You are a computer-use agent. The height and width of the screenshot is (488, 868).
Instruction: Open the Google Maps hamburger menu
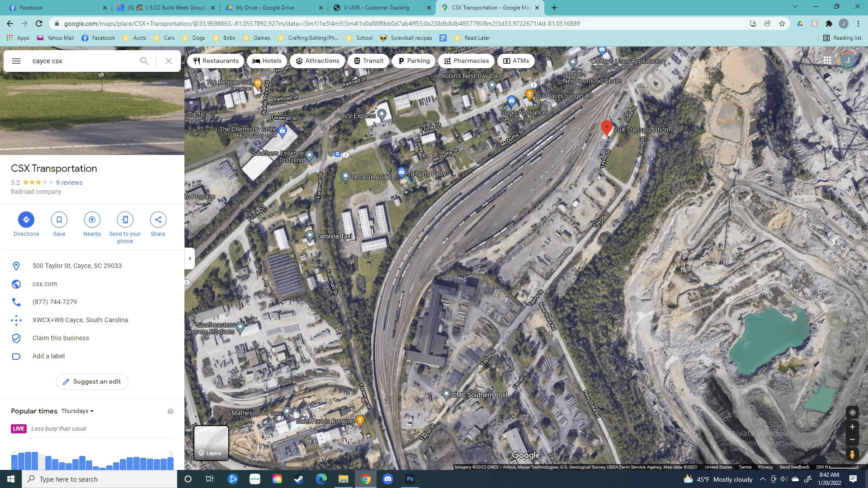(x=16, y=61)
